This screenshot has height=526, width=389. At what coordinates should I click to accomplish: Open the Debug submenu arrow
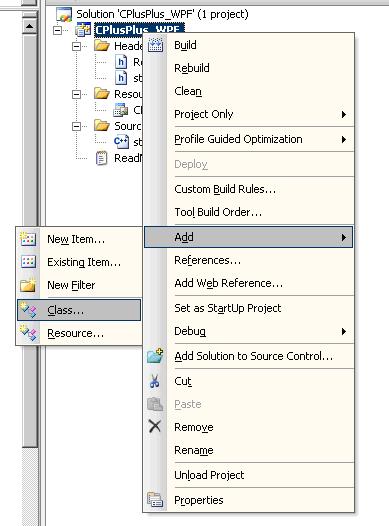click(x=343, y=331)
